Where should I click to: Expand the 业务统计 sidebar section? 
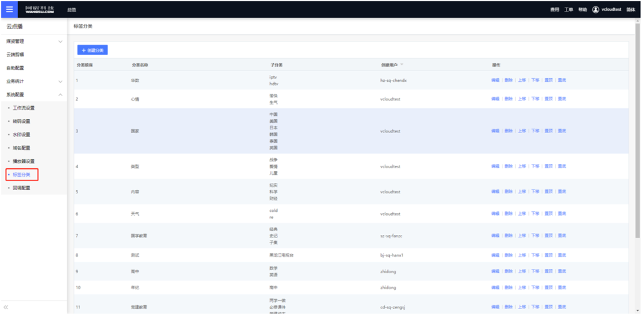60,82
